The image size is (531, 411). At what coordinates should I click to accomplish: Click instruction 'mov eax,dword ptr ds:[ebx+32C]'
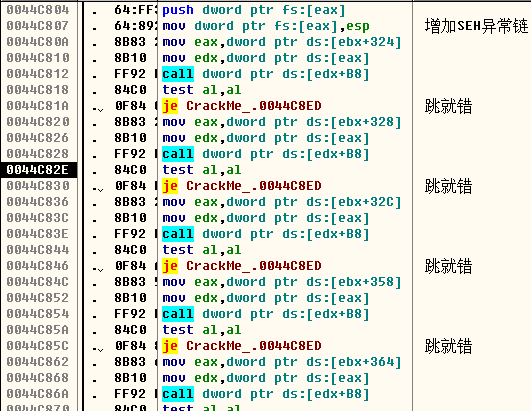pos(282,202)
